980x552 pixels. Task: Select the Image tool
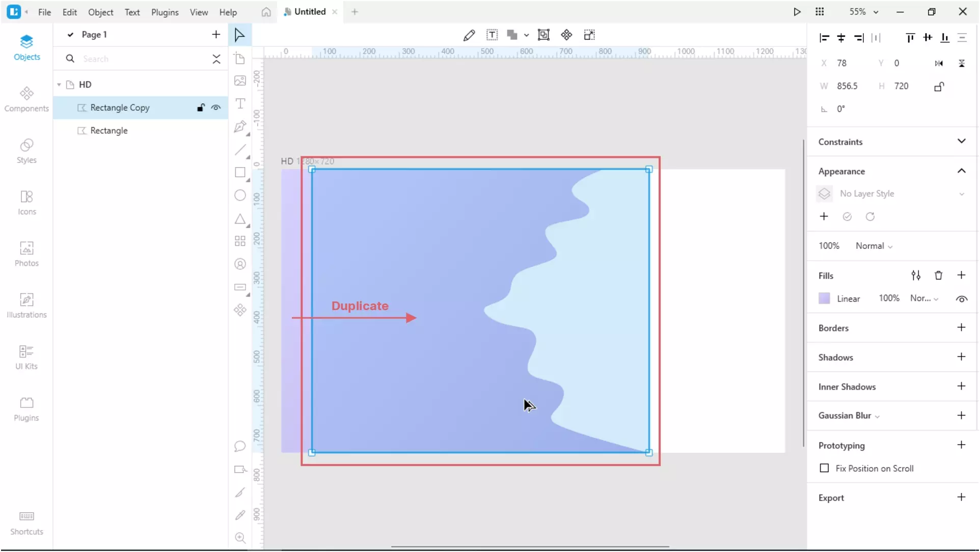pyautogui.click(x=240, y=81)
